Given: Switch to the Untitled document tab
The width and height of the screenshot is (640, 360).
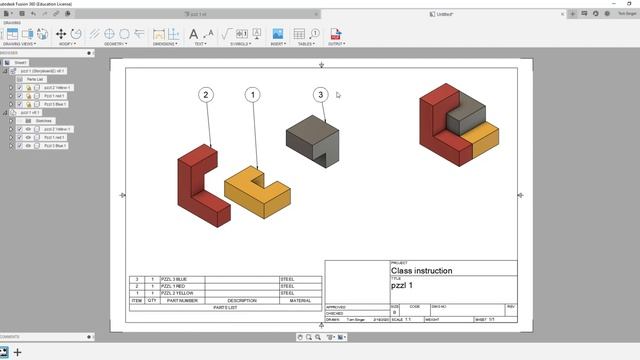Looking at the screenshot, I should click(443, 14).
